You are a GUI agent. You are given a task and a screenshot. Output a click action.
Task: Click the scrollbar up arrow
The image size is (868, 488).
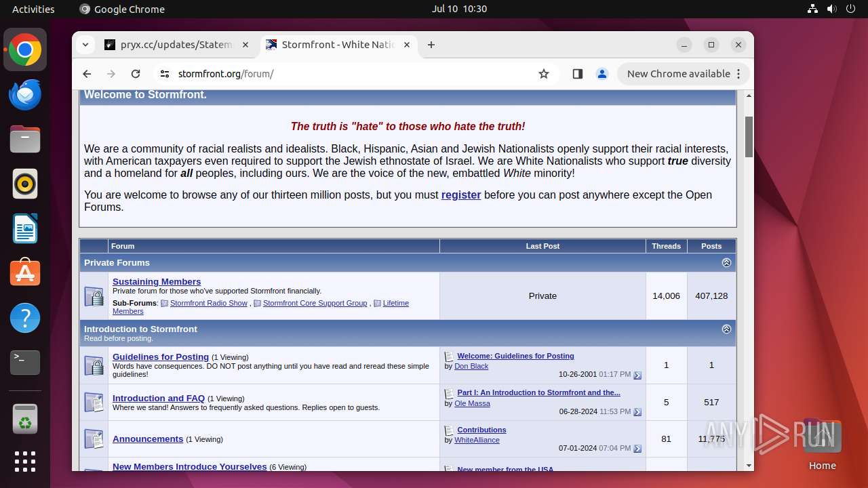pyautogui.click(x=749, y=96)
